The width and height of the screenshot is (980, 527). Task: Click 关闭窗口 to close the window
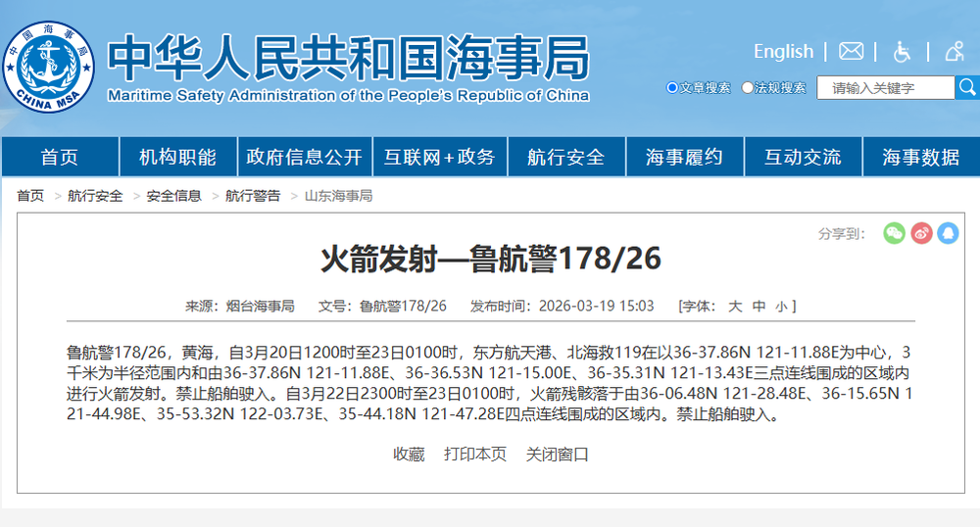[x=558, y=455]
